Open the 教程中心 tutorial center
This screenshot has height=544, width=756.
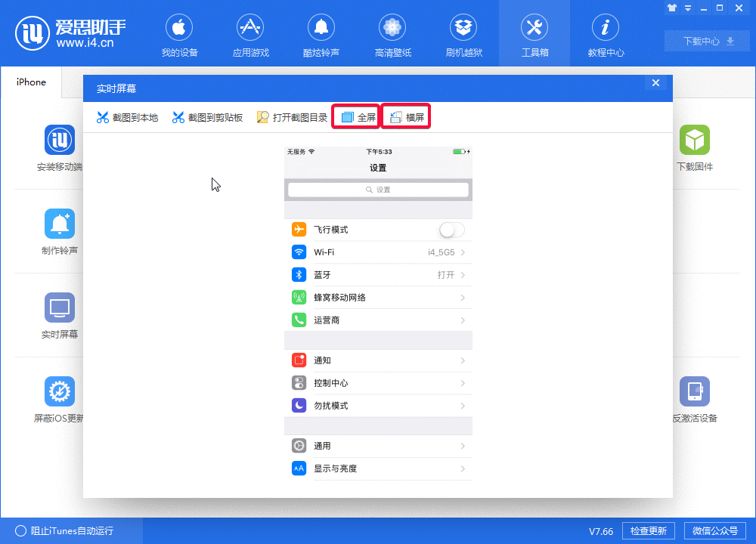pyautogui.click(x=606, y=34)
